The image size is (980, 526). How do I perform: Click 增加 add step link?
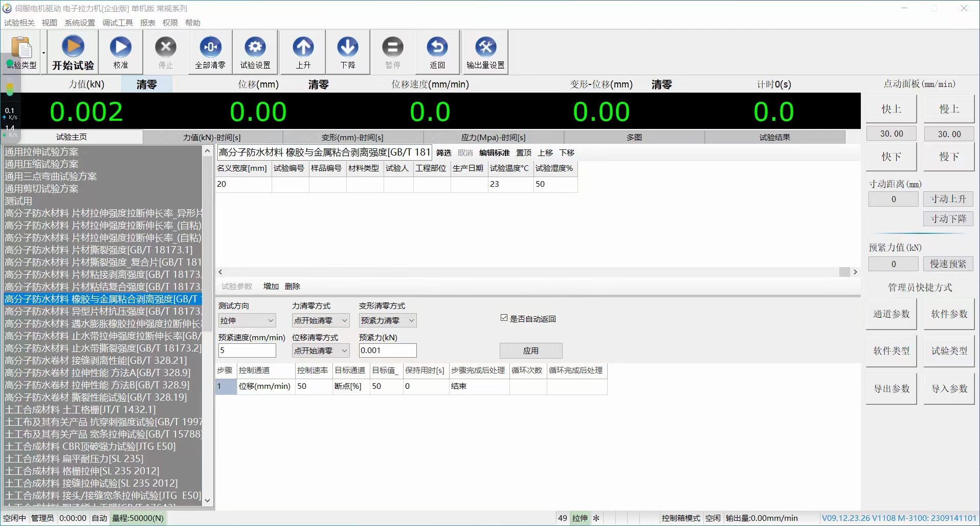[271, 287]
